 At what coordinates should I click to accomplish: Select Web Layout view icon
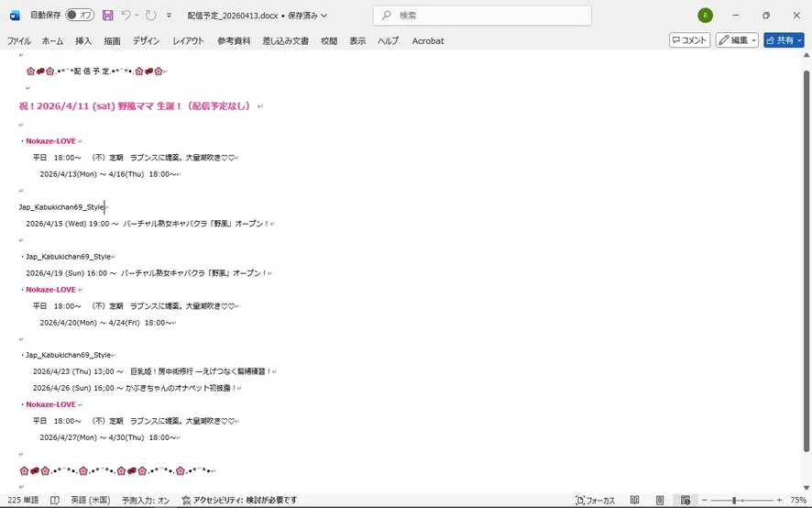click(x=686, y=501)
